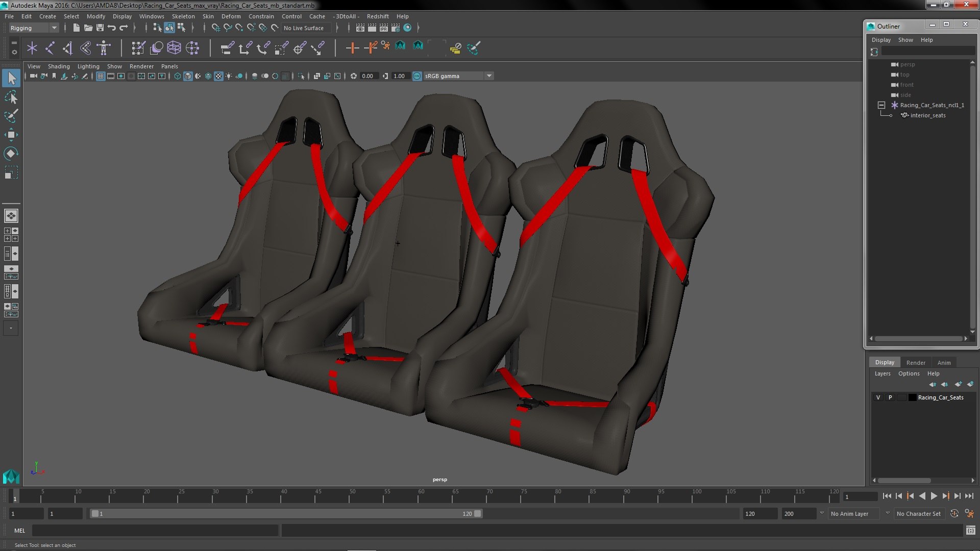Viewport: 980px width, 551px height.
Task: Toggle sRGB gamma color management button
Action: click(417, 76)
